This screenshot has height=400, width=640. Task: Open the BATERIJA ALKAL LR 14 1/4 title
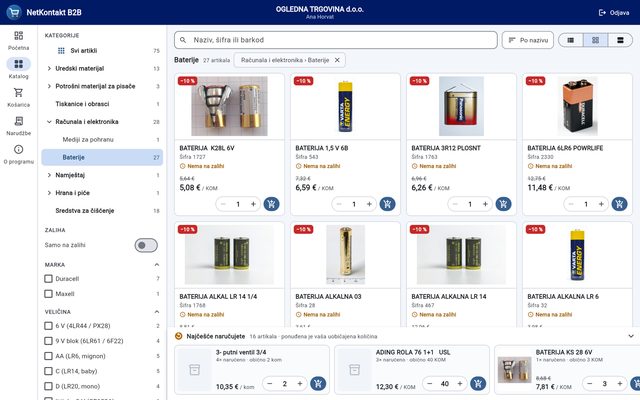coord(218,297)
